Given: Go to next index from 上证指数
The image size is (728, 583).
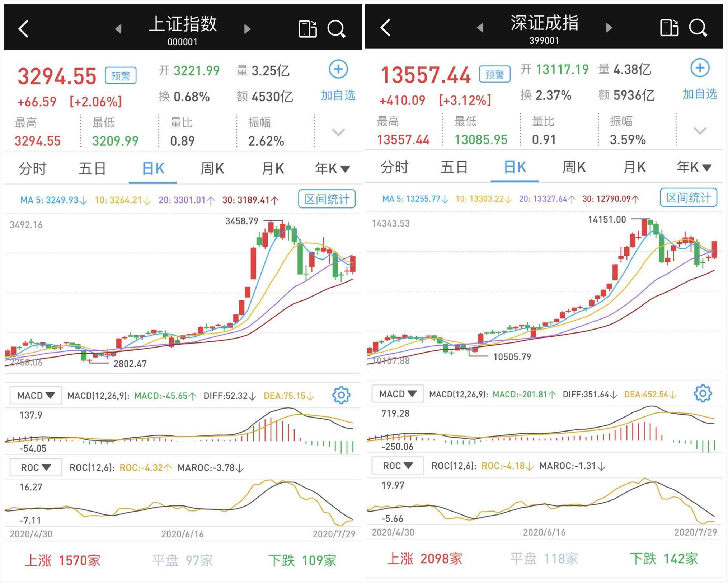Looking at the screenshot, I should click(247, 29).
